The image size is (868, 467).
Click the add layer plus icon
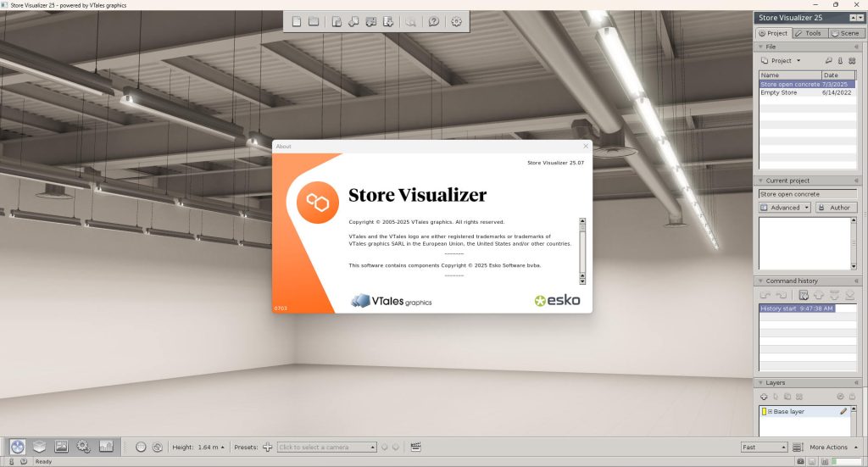pyautogui.click(x=764, y=397)
